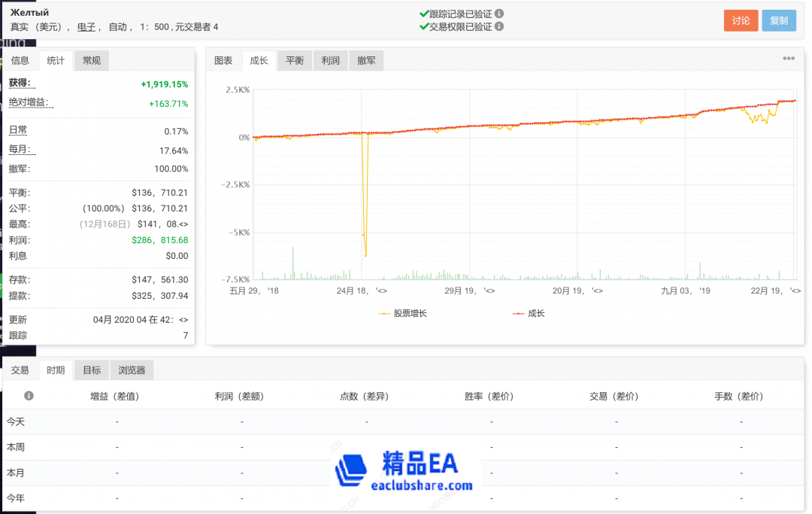Open the three-dots chart options menu

788,59
